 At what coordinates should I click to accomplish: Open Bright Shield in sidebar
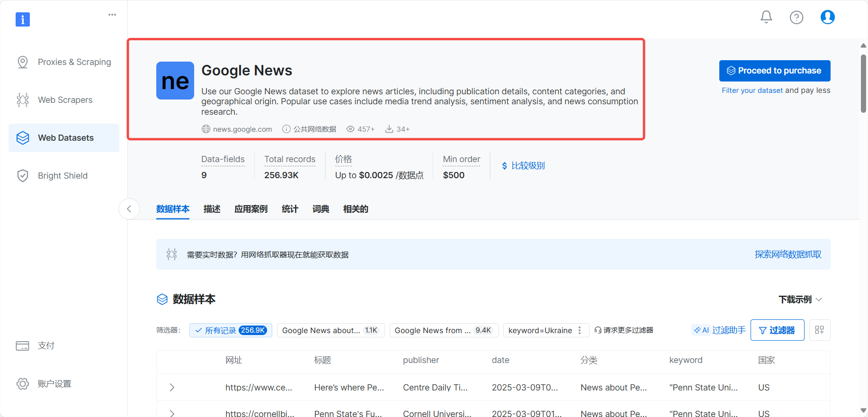64,176
